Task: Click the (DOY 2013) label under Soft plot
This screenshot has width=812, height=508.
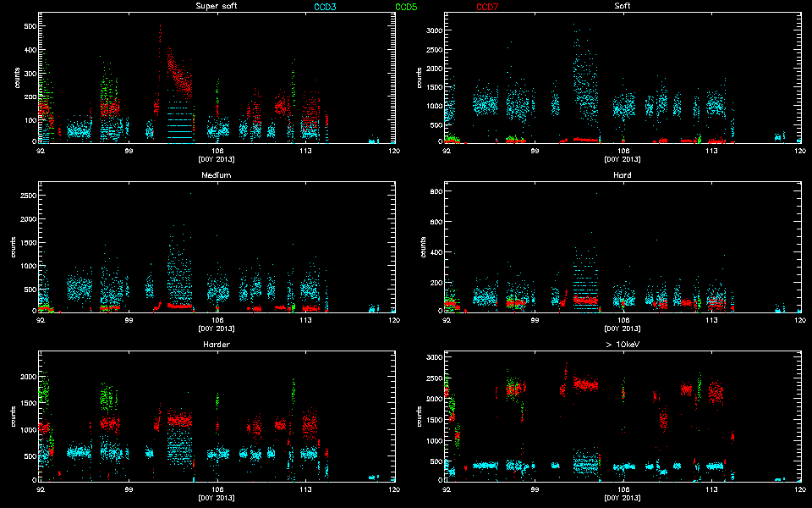Action: 622,159
